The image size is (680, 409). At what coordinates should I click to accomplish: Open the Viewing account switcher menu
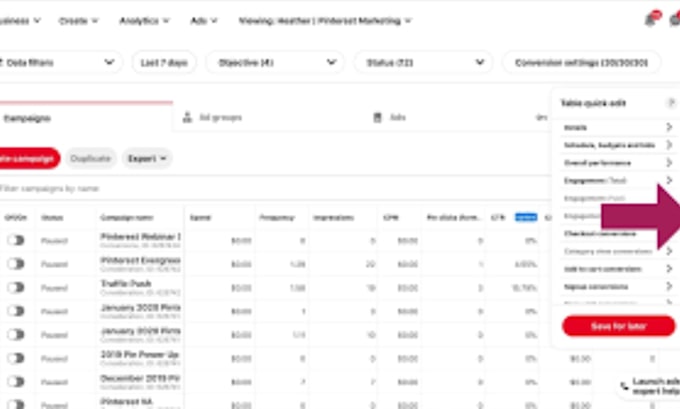tap(325, 20)
